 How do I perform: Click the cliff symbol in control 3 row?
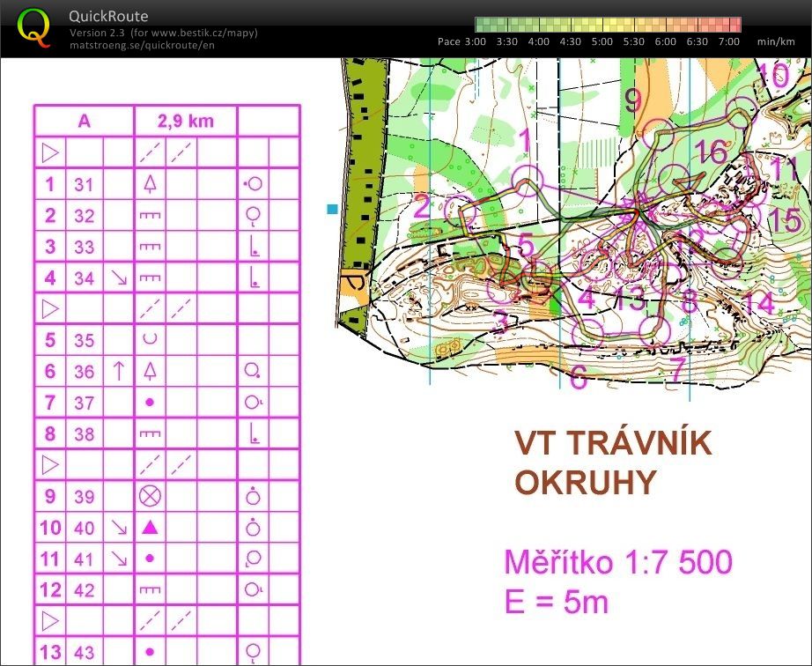[x=150, y=247]
